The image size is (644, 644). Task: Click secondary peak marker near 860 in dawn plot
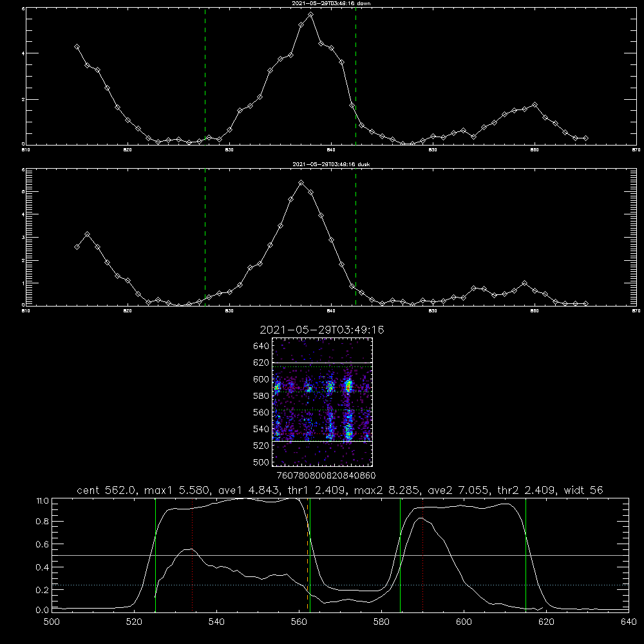coord(535,105)
